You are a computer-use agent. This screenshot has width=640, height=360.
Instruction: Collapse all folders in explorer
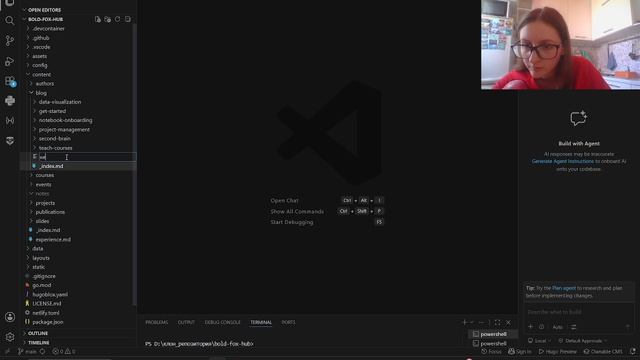[x=128, y=19]
